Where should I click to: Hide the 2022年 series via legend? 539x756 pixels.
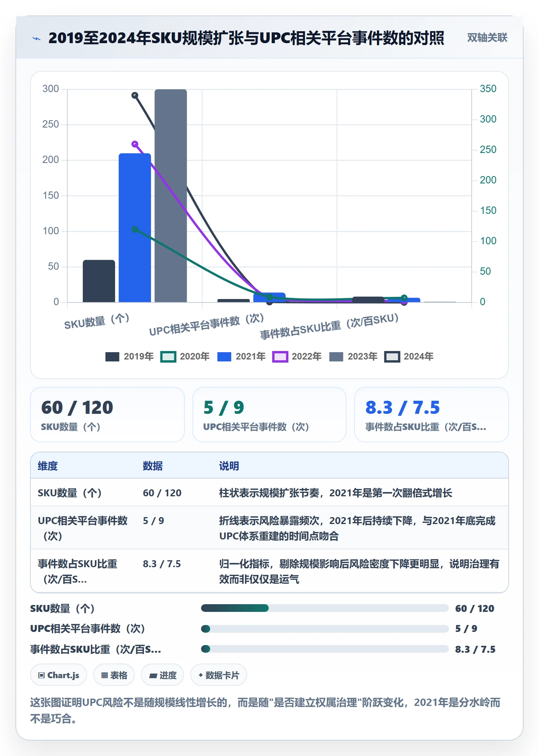click(297, 356)
